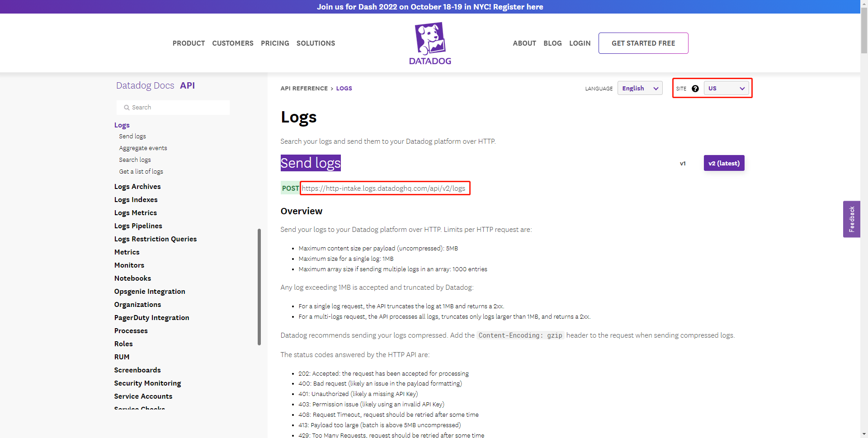Click the Feedback side tab
The width and height of the screenshot is (868, 438).
coord(851,219)
